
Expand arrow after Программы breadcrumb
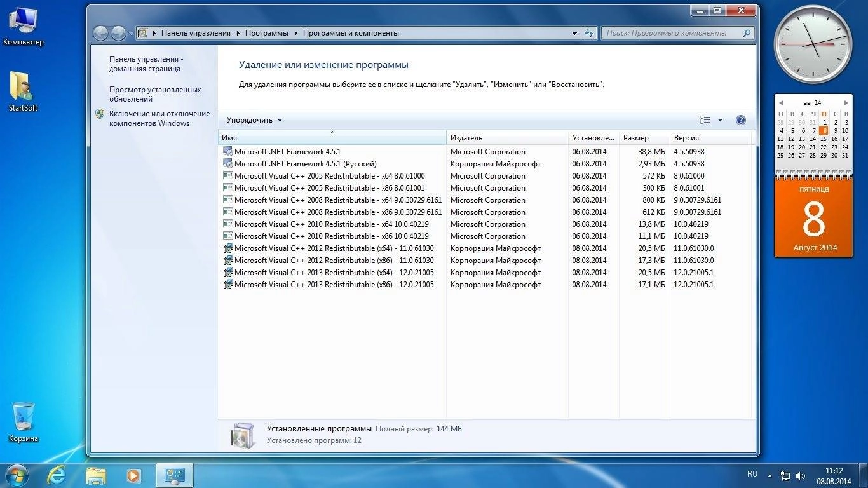tap(295, 33)
